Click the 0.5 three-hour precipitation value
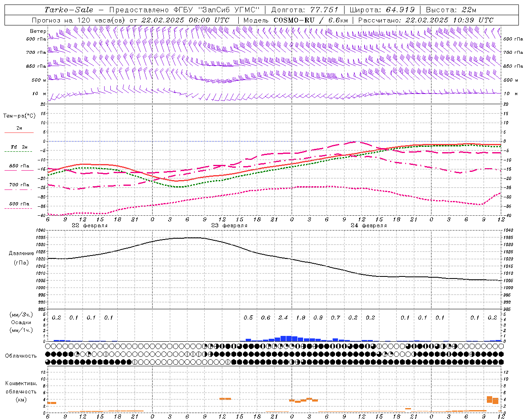 click(248, 318)
